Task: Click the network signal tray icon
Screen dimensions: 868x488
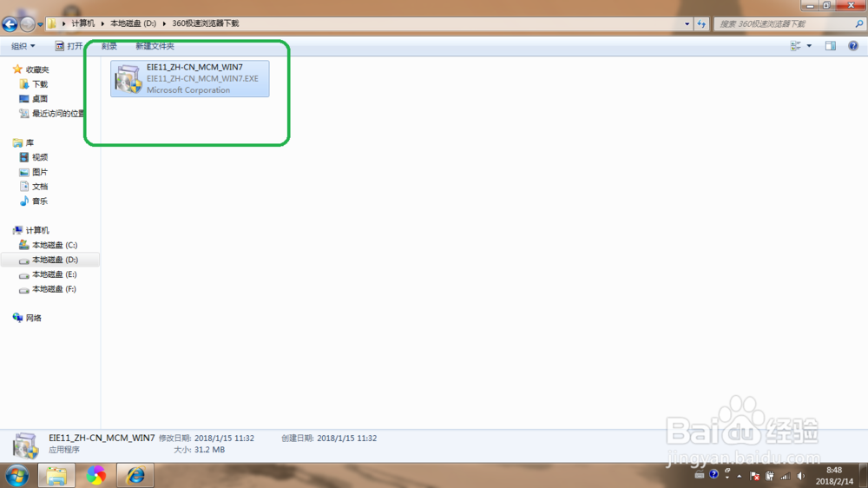Action: tap(785, 476)
